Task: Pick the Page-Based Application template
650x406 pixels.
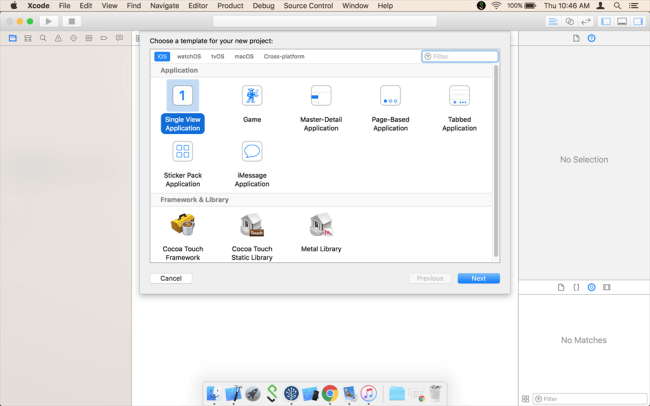Action: pos(390,108)
